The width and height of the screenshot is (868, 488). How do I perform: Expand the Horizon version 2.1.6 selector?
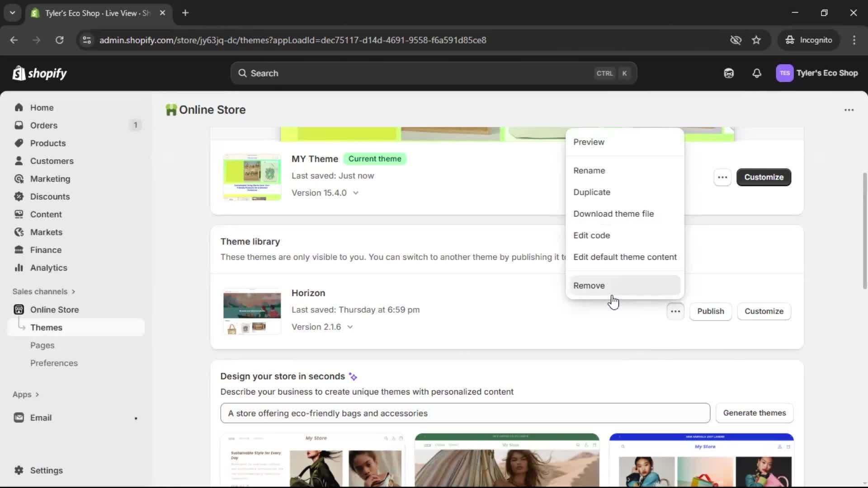click(350, 327)
